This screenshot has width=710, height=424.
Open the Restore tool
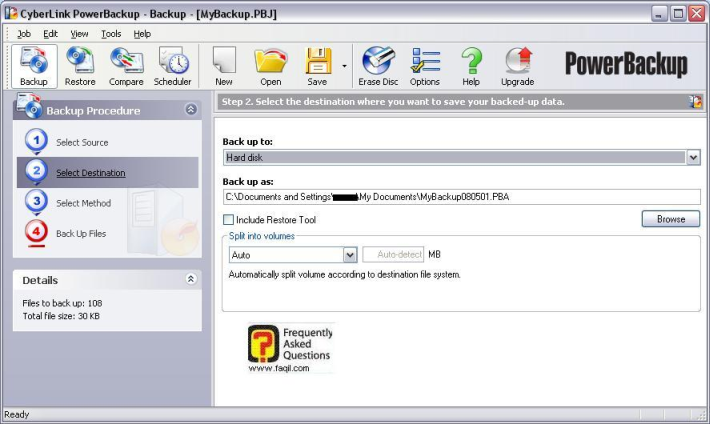tap(80, 66)
